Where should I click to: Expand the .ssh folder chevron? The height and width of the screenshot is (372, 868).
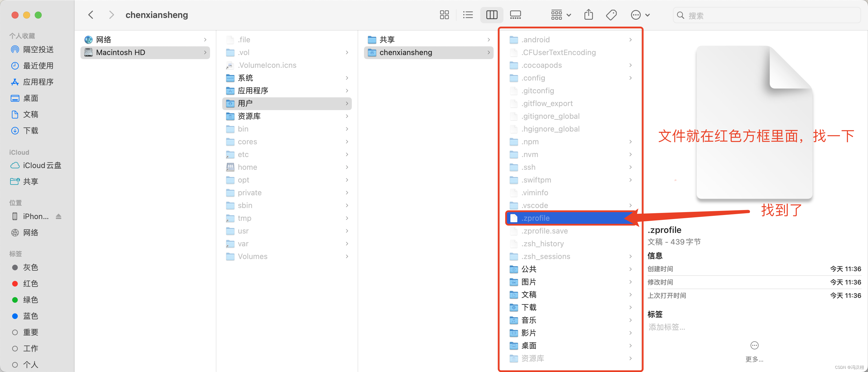click(x=630, y=167)
